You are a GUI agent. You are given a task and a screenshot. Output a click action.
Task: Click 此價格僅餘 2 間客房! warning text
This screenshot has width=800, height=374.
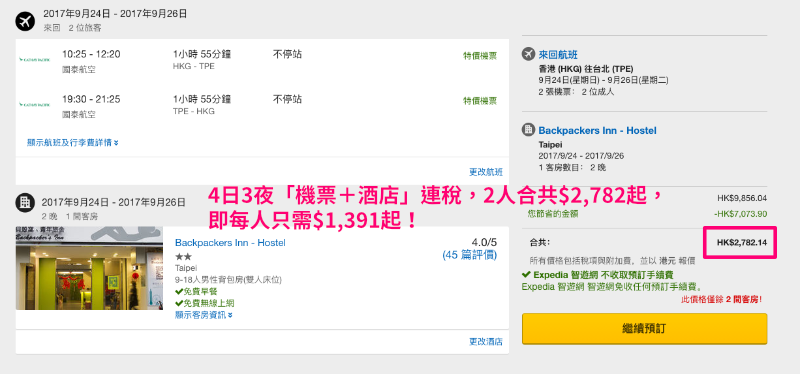click(x=721, y=300)
